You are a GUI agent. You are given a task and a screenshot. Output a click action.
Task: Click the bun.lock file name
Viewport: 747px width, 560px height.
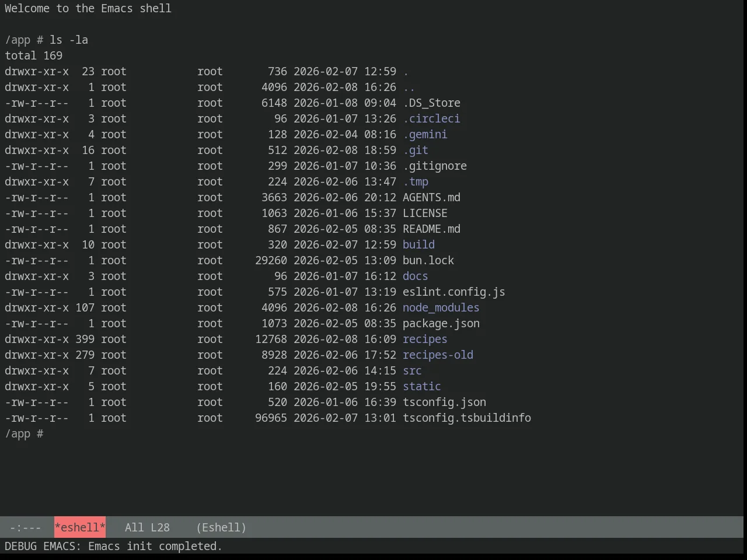click(x=428, y=260)
